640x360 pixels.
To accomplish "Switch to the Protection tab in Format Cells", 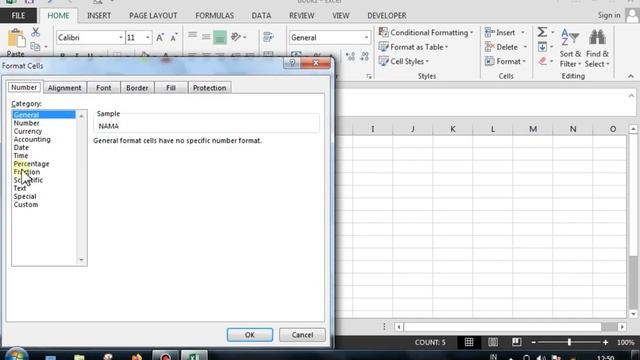I will click(x=209, y=88).
